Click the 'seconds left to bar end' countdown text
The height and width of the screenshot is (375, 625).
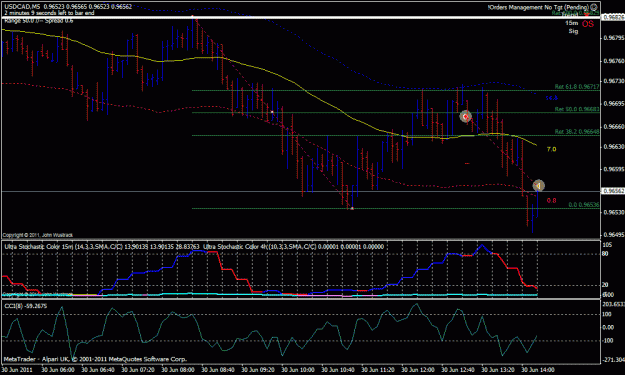tap(49, 13)
